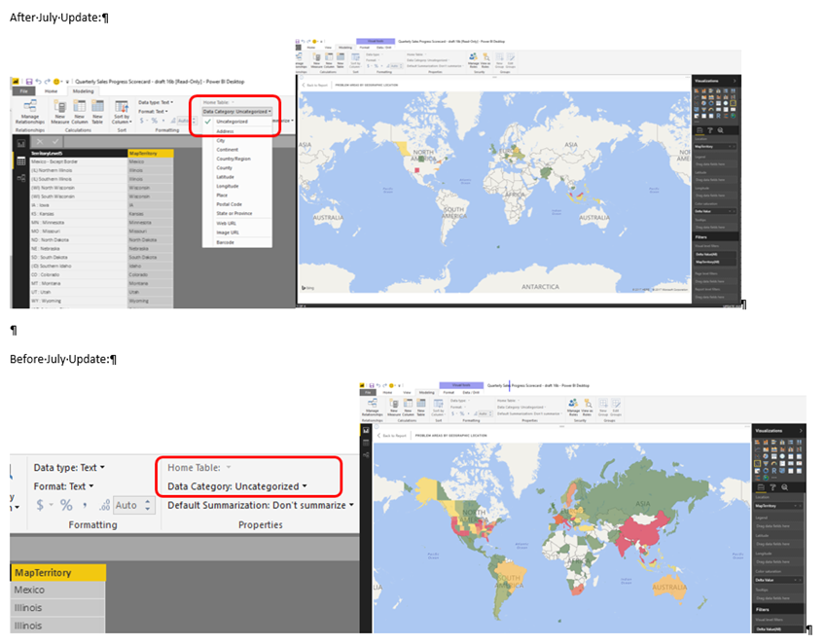
Task: Click the Redo arrow in After-update data view title bar
Action: (47, 82)
